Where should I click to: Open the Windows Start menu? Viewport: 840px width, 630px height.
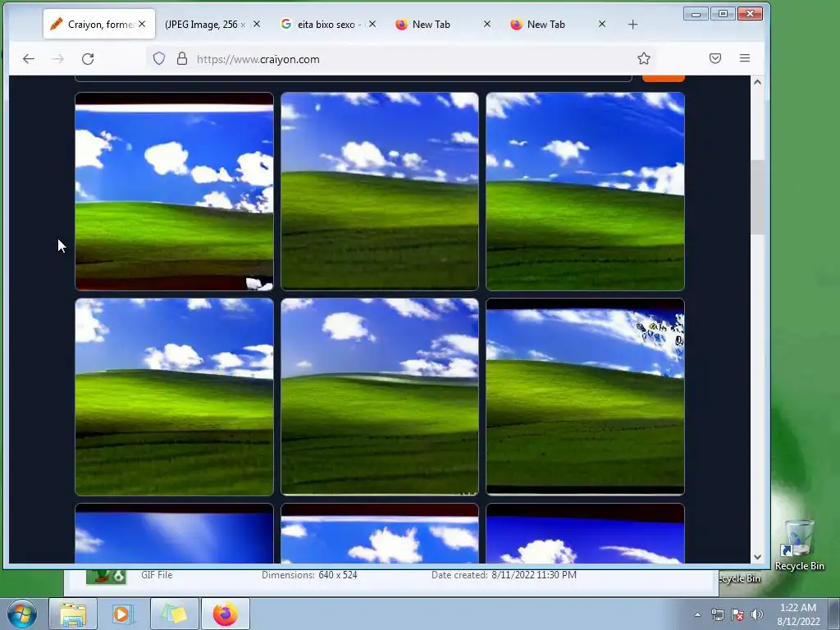(22, 614)
